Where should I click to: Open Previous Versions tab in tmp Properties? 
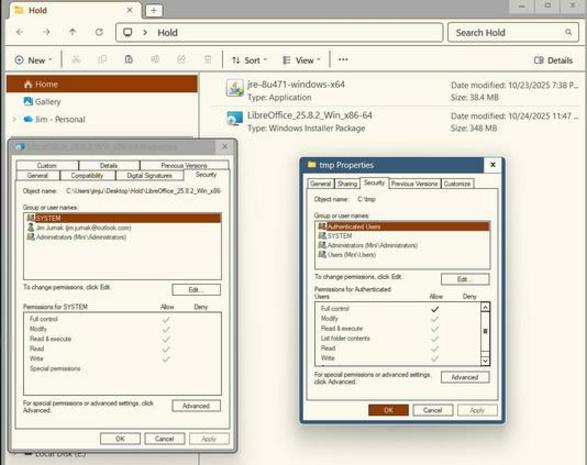click(414, 184)
